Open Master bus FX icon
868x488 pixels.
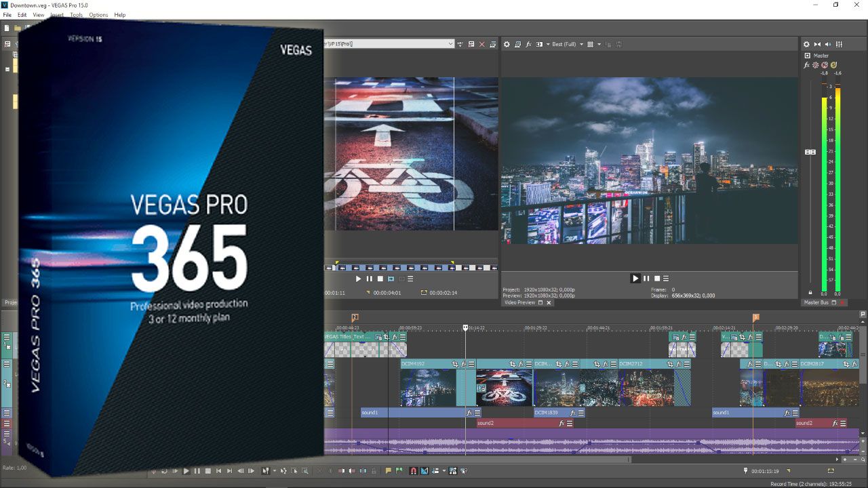point(807,65)
